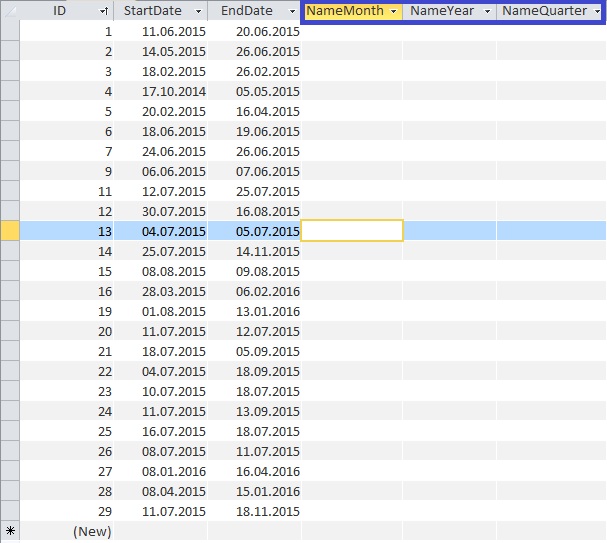
Task: Click EndDate cell 13.09.2015
Action: (x=254, y=411)
